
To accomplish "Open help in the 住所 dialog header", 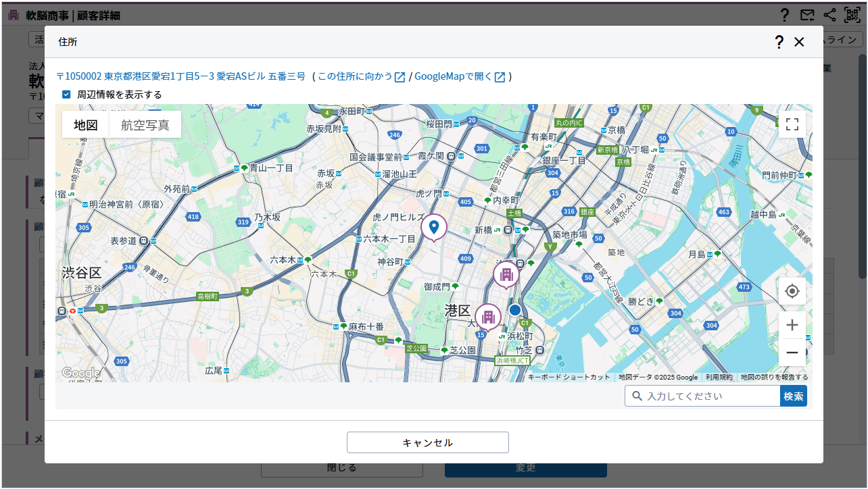I will tap(779, 42).
